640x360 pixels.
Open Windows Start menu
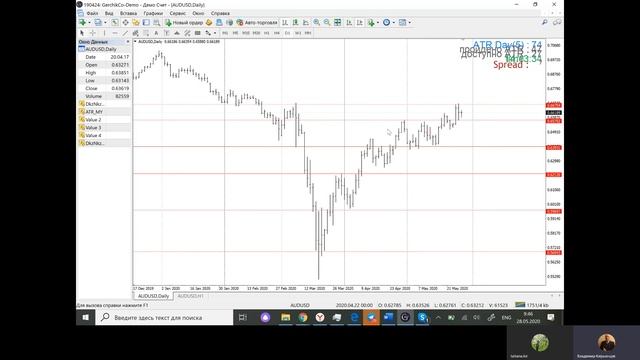[85, 317]
